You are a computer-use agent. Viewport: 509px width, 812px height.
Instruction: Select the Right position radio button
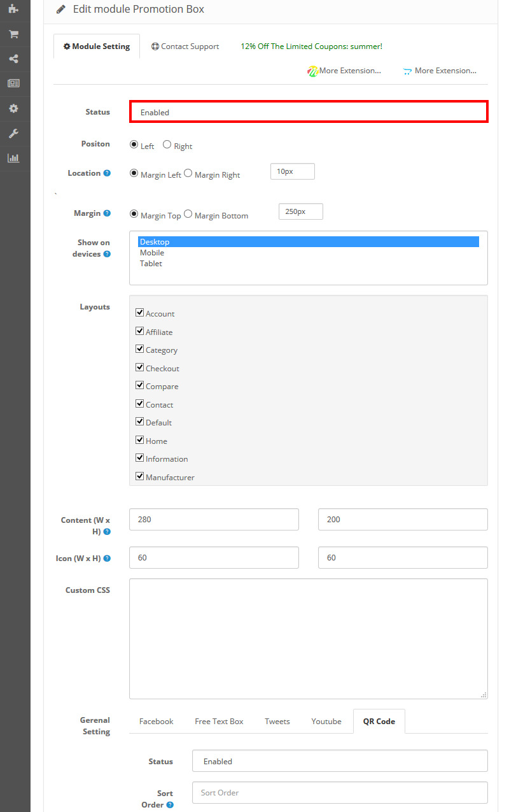(x=167, y=145)
